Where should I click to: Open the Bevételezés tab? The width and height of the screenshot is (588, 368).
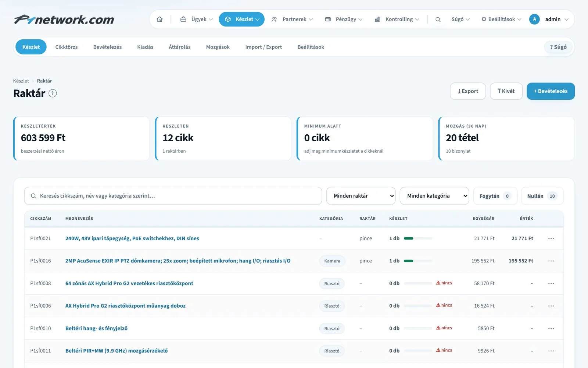click(x=107, y=47)
